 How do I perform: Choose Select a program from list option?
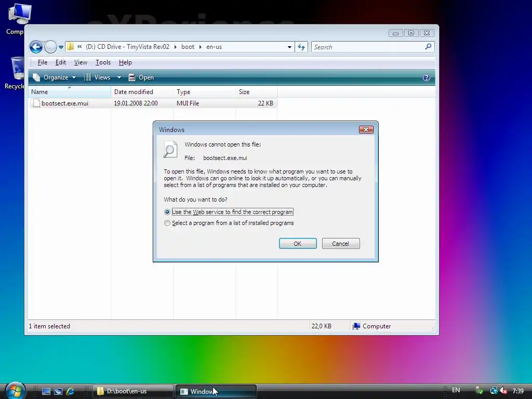point(167,223)
